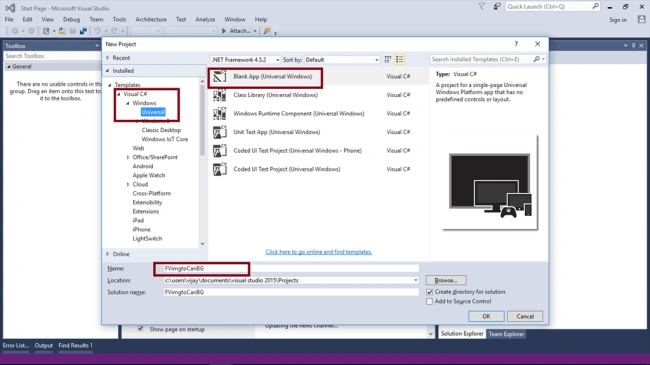The height and width of the screenshot is (365, 650).
Task: Toggle Show page on startup checkbox
Action: (141, 329)
